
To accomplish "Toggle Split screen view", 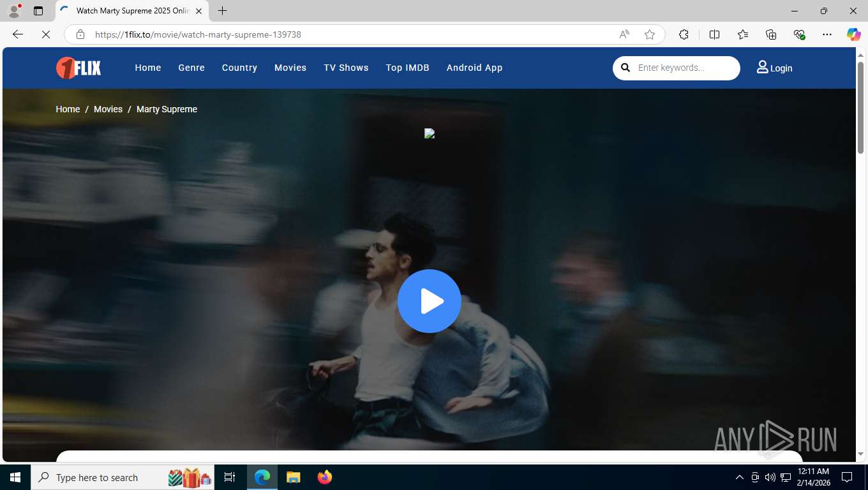I will point(714,34).
